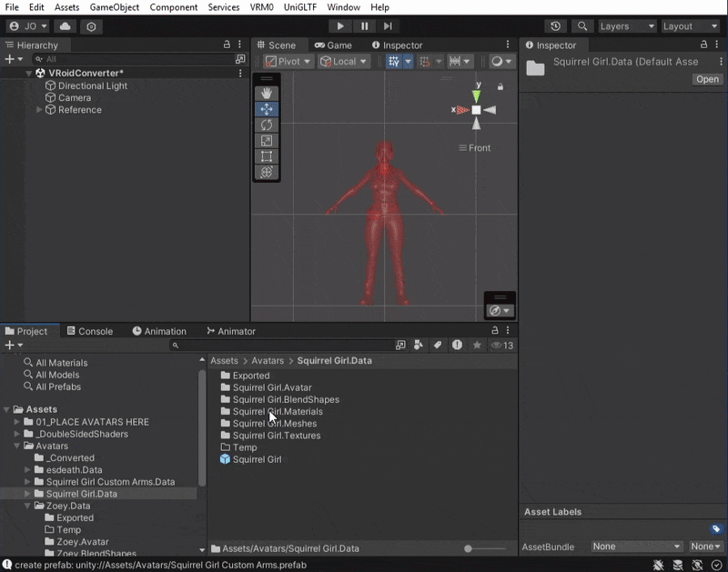
Task: Open the Hierarchy search filter icon
Action: 39,59
